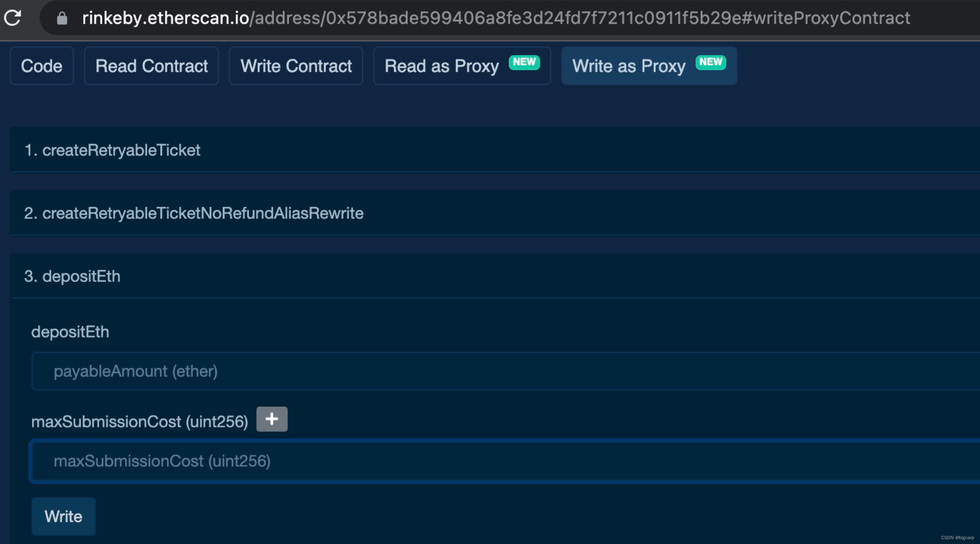The image size is (980, 544).
Task: Click the plus icon next to maxSubmissionCost
Action: 272,419
